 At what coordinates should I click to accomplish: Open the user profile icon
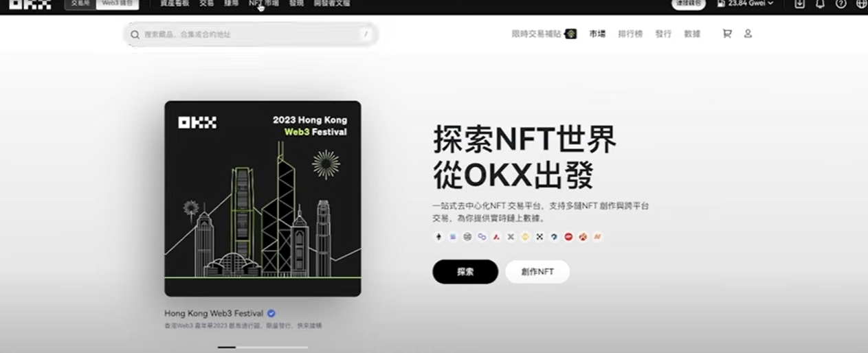point(748,34)
